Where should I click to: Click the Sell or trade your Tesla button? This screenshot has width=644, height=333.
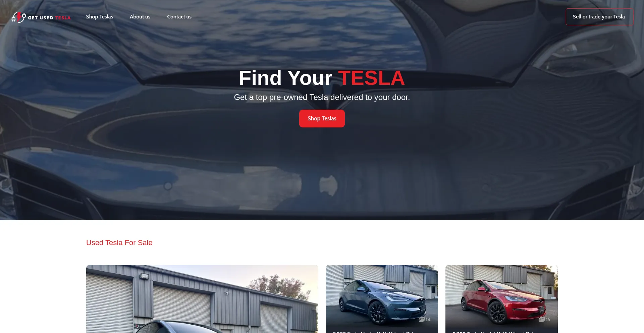tap(599, 17)
